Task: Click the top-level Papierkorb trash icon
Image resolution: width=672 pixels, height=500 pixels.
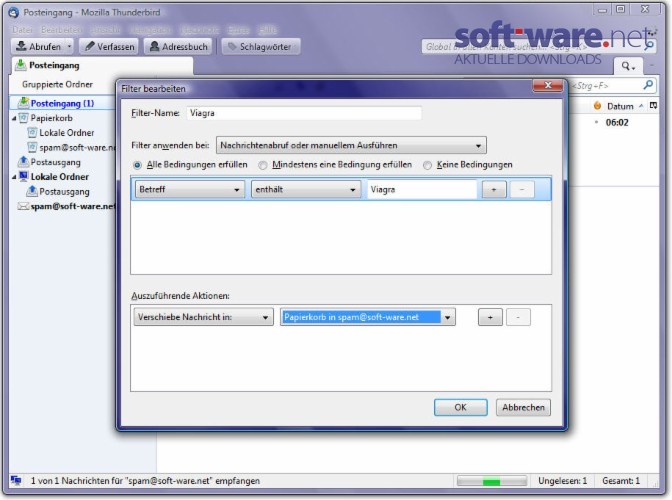Action: (x=24, y=118)
